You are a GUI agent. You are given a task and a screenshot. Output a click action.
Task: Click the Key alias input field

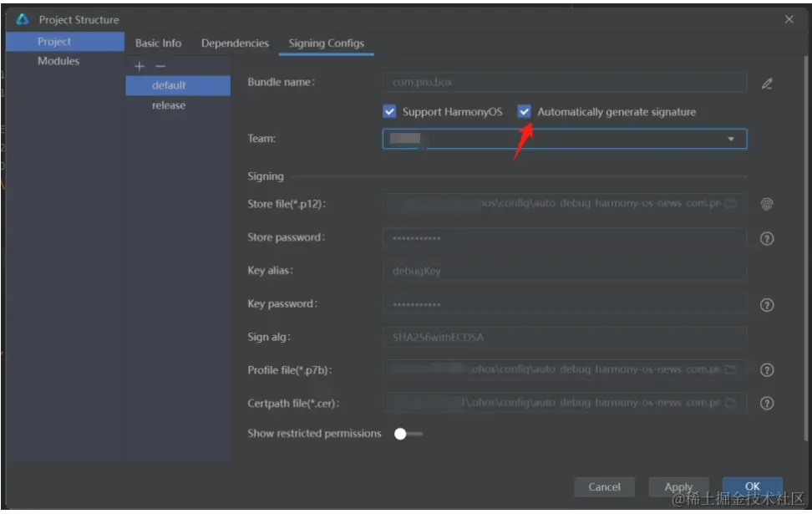[x=564, y=271]
